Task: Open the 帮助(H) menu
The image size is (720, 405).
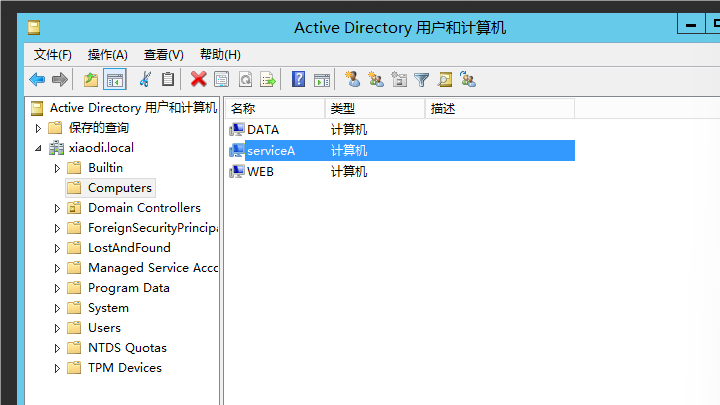Action: (220, 55)
